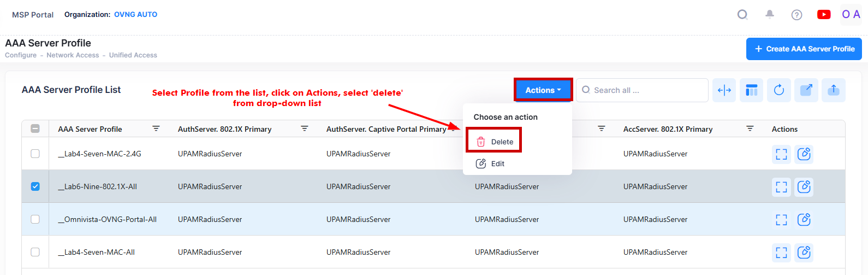Edit the _Lab4-Seven-MAC-2.4G row via pencil icon
The width and height of the screenshot is (868, 275).
click(804, 154)
